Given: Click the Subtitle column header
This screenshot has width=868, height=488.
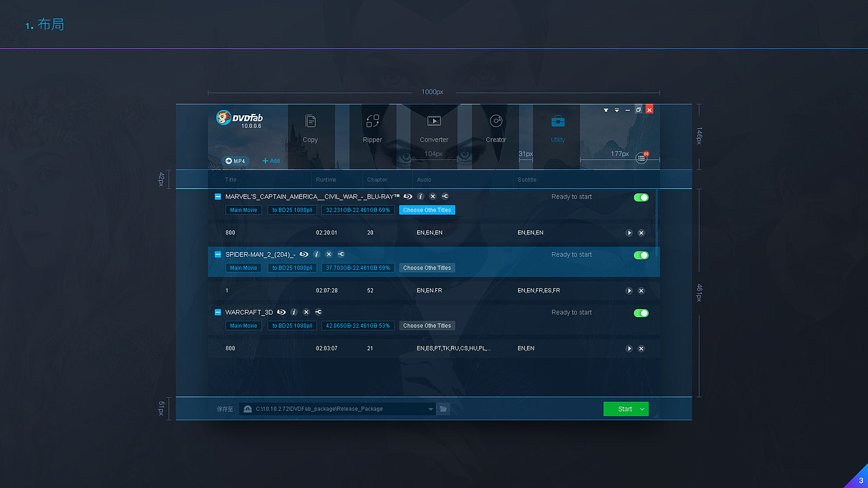Looking at the screenshot, I should 527,180.
